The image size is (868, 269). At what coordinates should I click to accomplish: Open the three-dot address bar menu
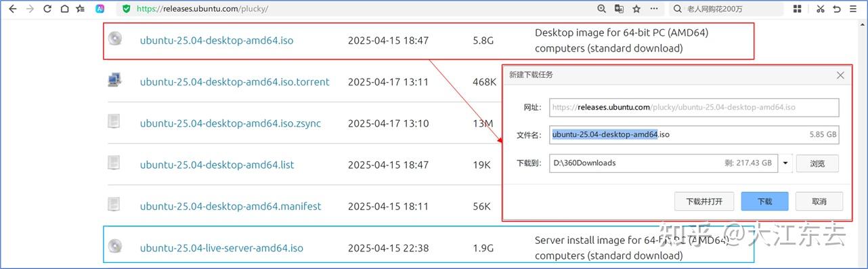(x=654, y=9)
